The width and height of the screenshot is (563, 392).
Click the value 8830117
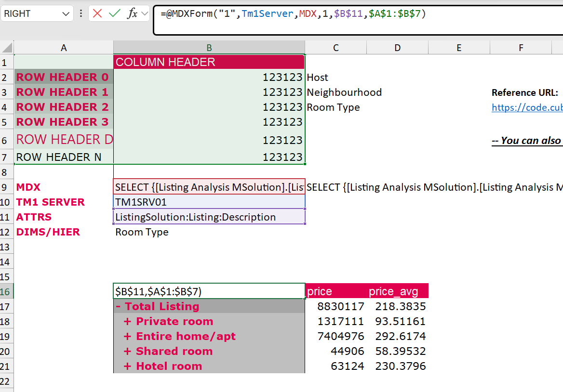coord(341,306)
